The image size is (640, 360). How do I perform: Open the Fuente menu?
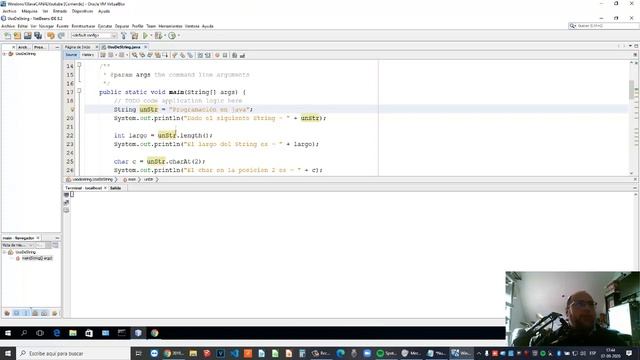(62, 26)
